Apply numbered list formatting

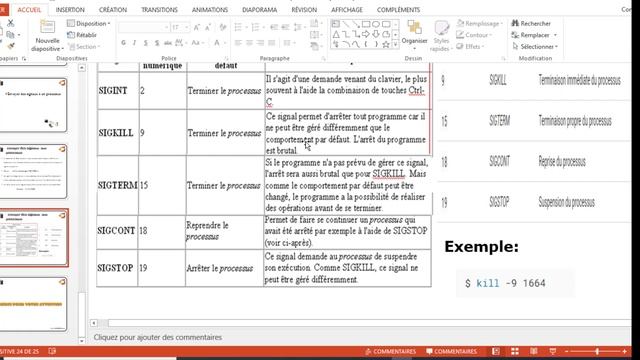pyautogui.click(x=257, y=27)
